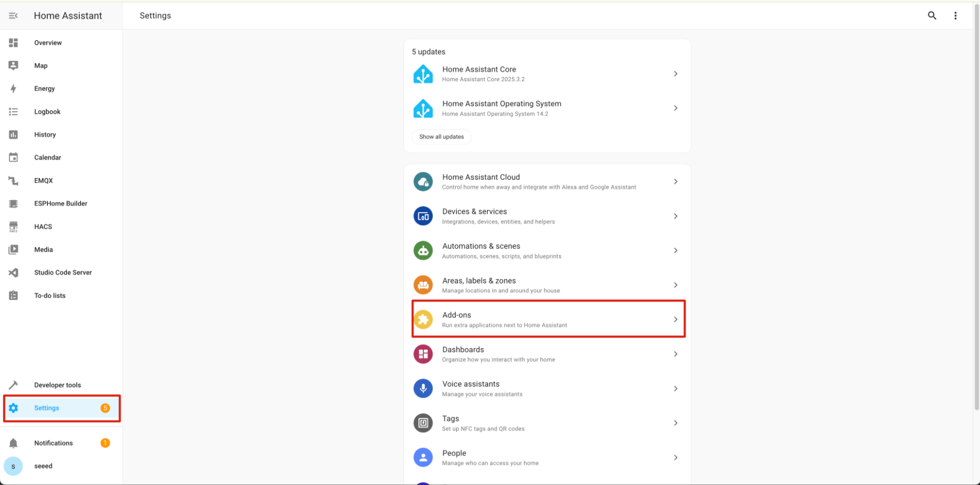Click the Voice assistants microphone icon
980x485 pixels.
point(423,388)
